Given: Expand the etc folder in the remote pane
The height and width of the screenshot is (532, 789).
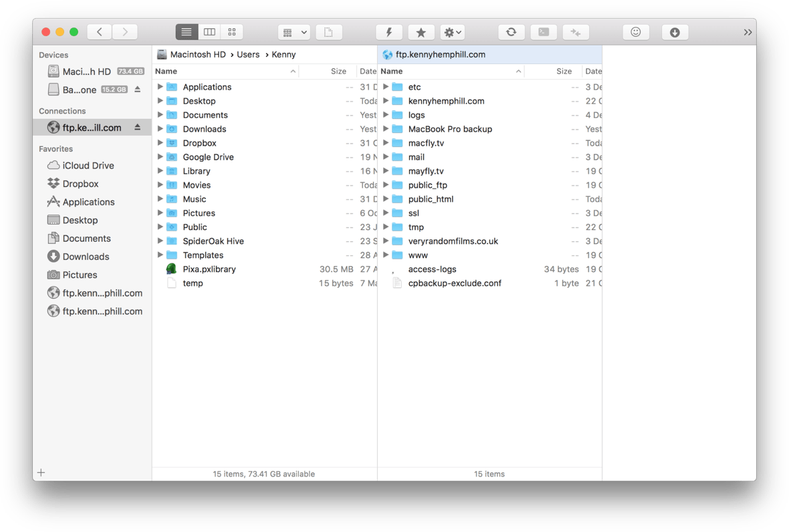Looking at the screenshot, I should pos(385,87).
